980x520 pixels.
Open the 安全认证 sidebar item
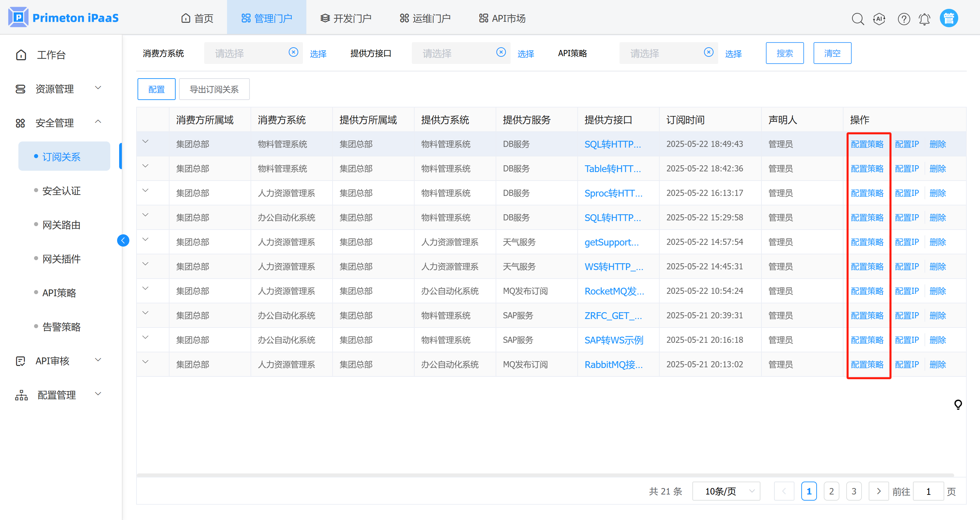click(61, 191)
